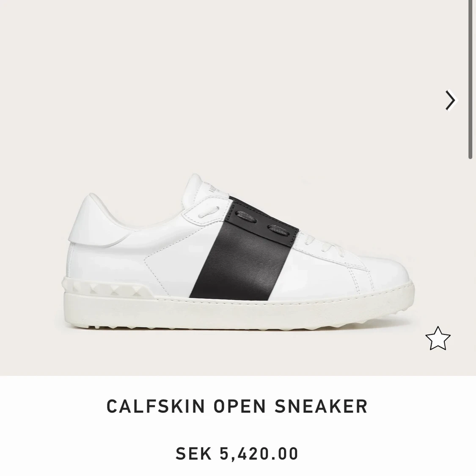The height and width of the screenshot is (476, 476).
Task: Add the sneaker to wishlist with the star icon
Action: coord(438,339)
